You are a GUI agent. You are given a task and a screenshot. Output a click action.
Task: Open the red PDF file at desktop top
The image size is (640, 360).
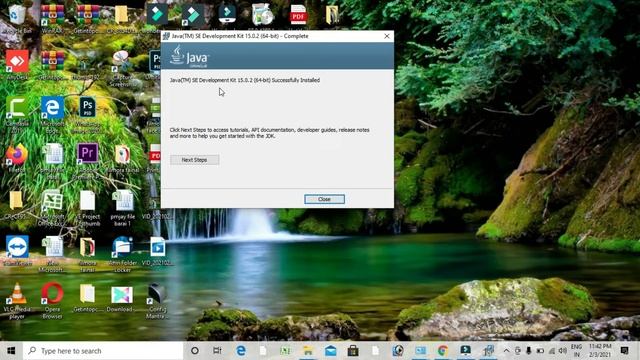(298, 16)
